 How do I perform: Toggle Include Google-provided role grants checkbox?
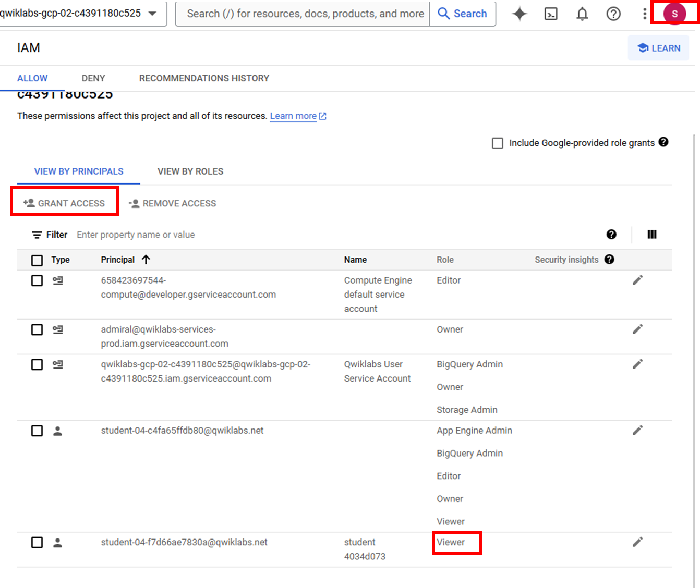pyautogui.click(x=498, y=143)
